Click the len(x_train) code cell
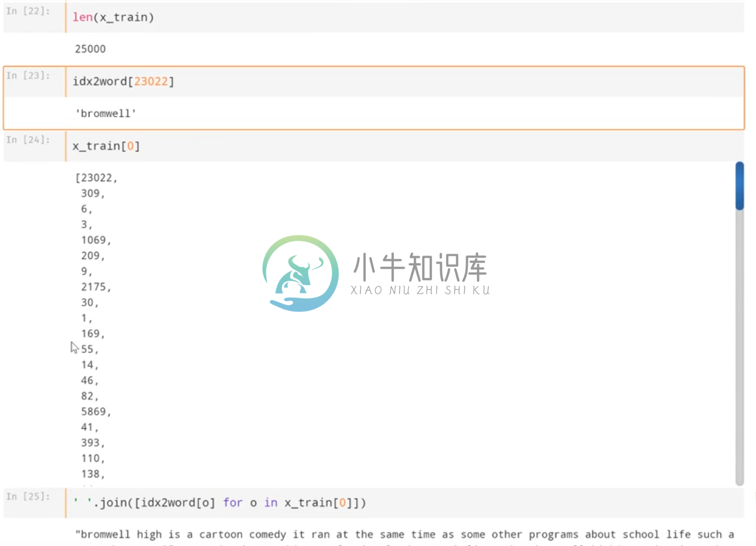This screenshot has width=756, height=546. 404,18
